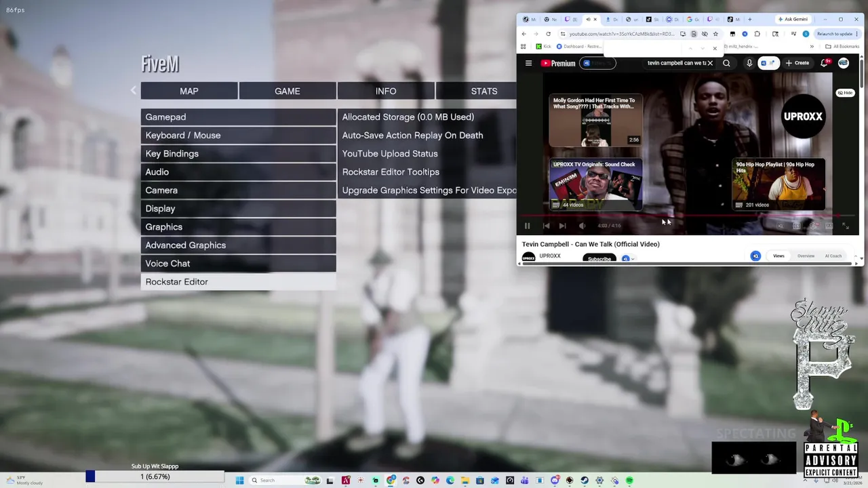868x488 pixels.
Task: Select Upgrade Graphics Settings For Video Export
Action: tap(427, 190)
